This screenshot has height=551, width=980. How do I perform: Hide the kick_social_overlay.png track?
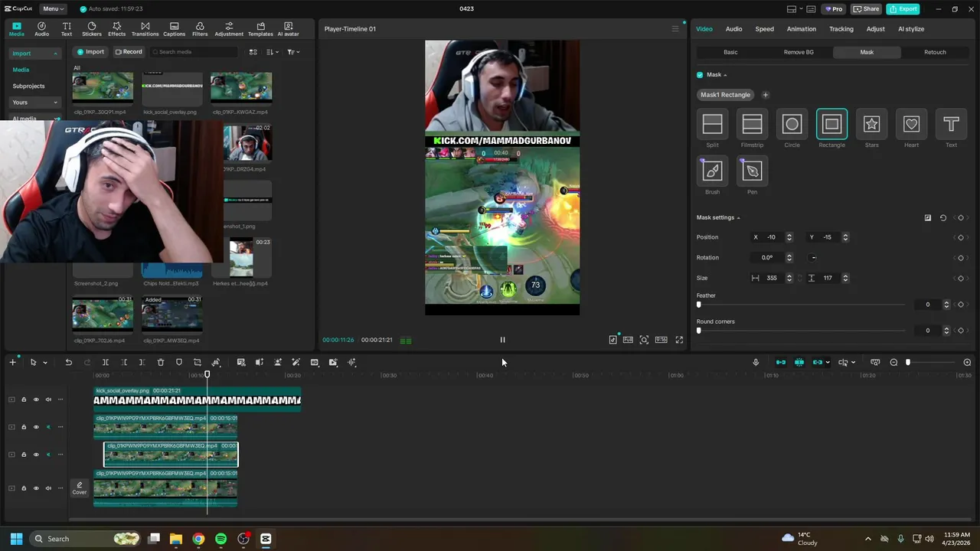35,399
